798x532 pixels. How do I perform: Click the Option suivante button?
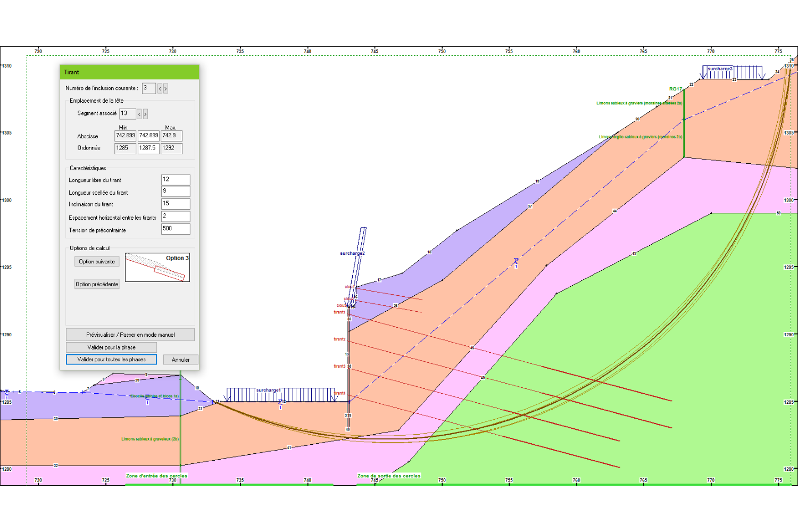pos(97,262)
